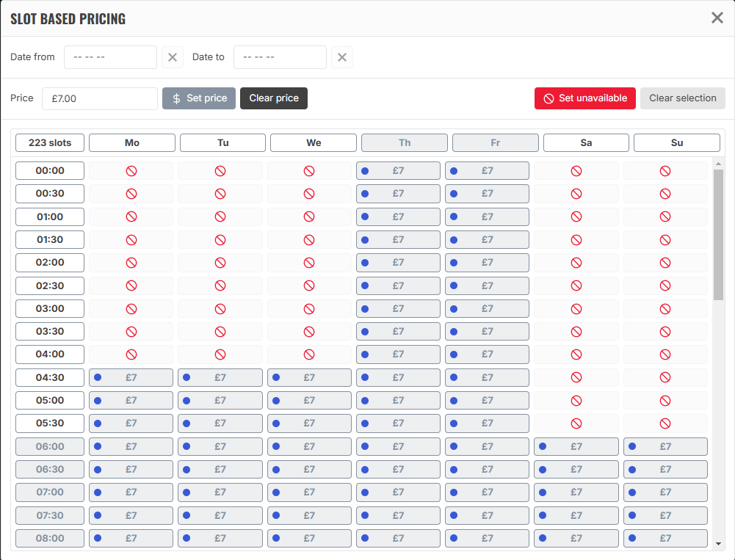Click the Date from input
This screenshot has width=735, height=560.
(x=111, y=57)
